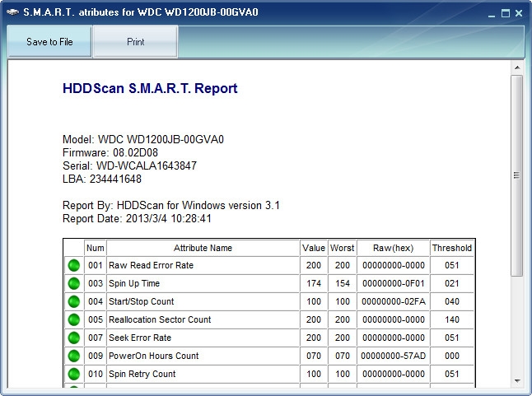Close the S.M.A.R.T. attributes window
This screenshot has width=532, height=396.
[518, 13]
